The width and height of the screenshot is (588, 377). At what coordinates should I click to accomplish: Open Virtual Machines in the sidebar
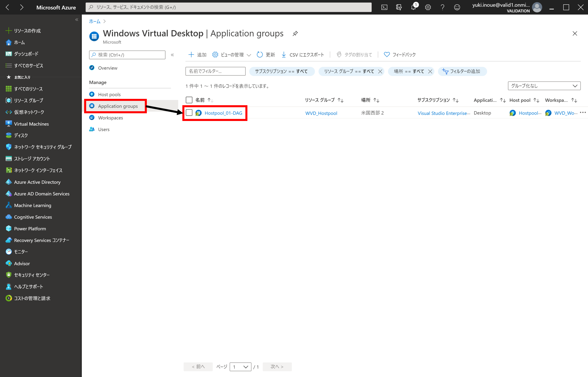click(x=31, y=124)
